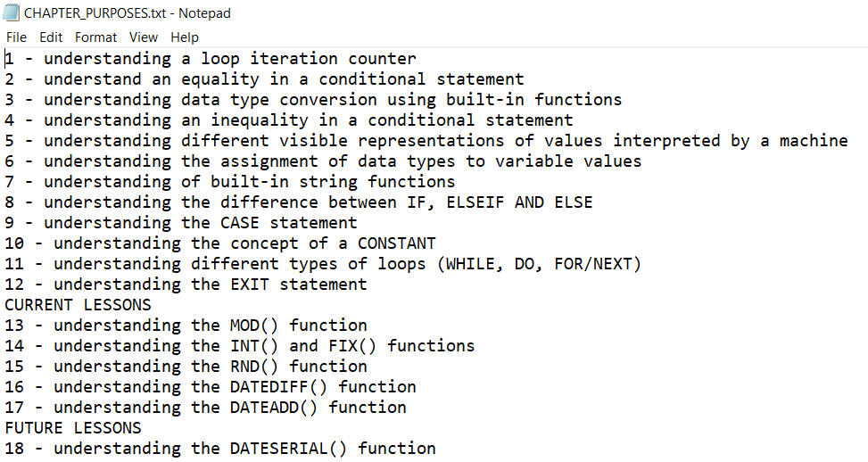This screenshot has height=462, width=868.
Task: Click the word 'CONSTANT' in line 10
Action: click(396, 243)
